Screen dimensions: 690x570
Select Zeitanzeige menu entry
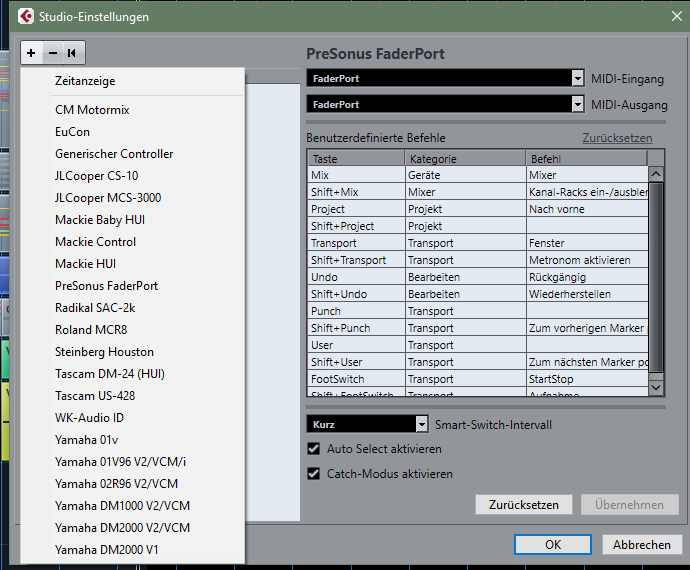point(85,81)
